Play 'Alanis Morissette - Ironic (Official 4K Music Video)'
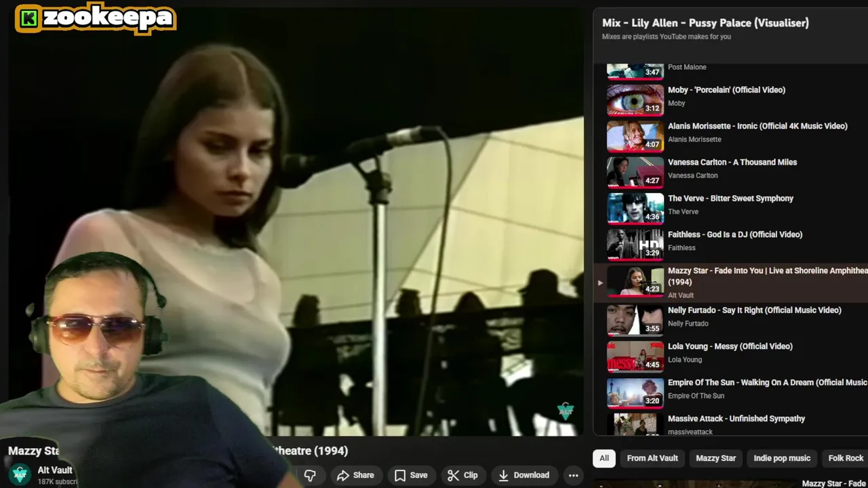 (x=757, y=126)
